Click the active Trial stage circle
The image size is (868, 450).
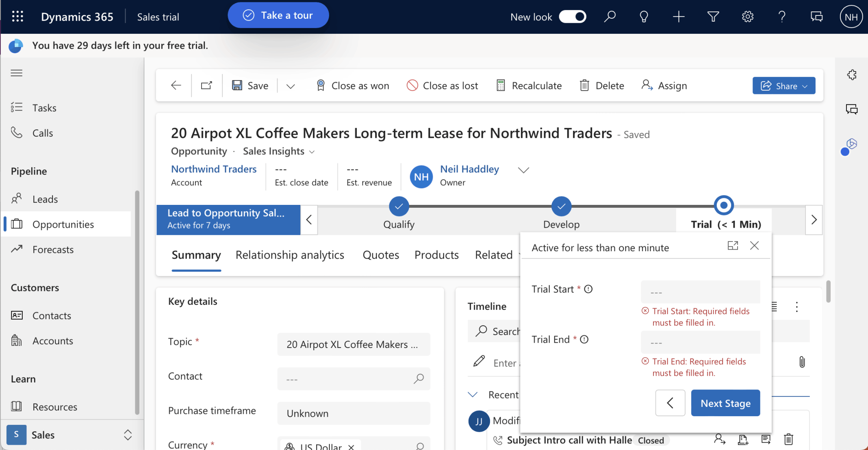(723, 206)
